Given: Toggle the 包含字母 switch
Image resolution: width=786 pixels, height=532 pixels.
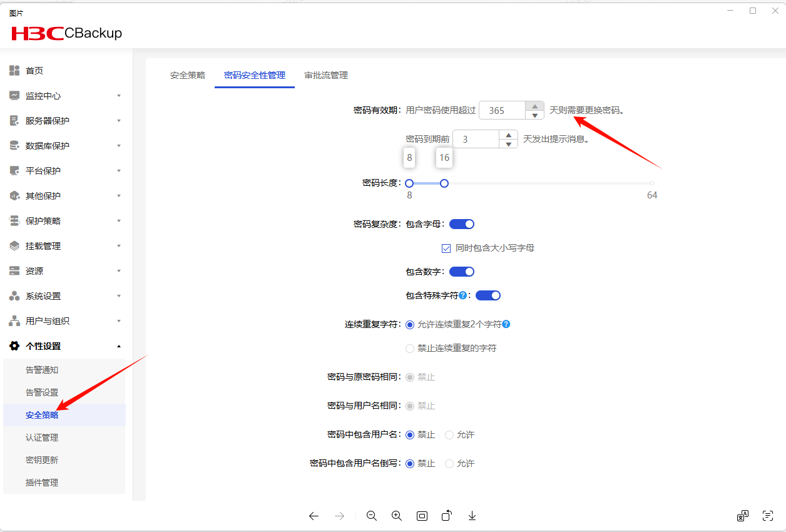Looking at the screenshot, I should [462, 224].
